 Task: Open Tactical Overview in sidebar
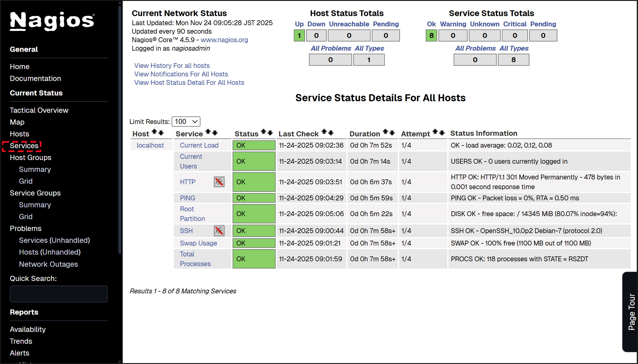click(x=39, y=110)
